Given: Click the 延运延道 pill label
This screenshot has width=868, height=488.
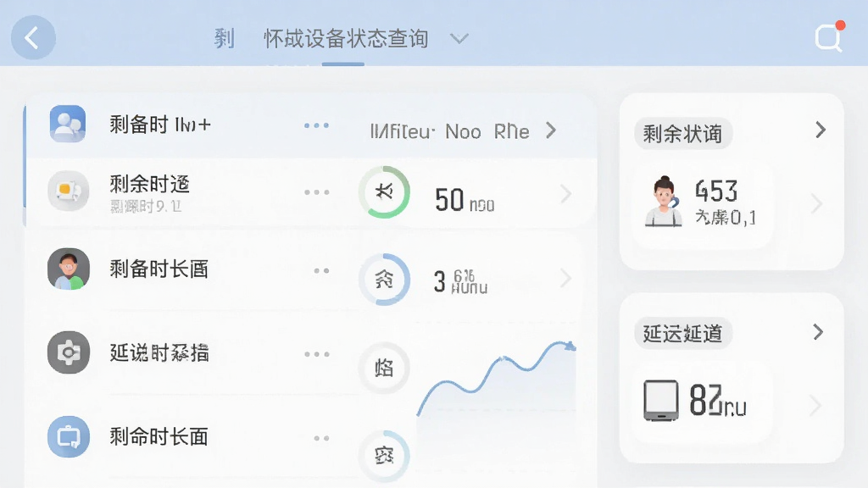Looking at the screenshot, I should click(683, 333).
